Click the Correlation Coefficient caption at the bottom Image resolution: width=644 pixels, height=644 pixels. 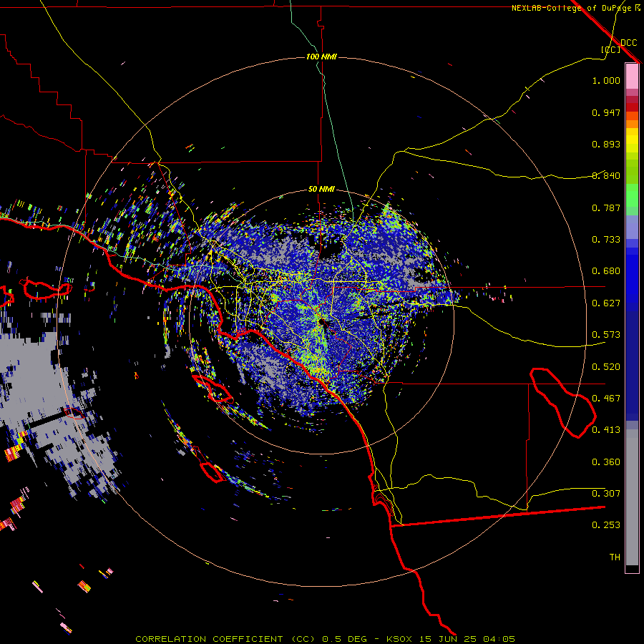coord(326,639)
